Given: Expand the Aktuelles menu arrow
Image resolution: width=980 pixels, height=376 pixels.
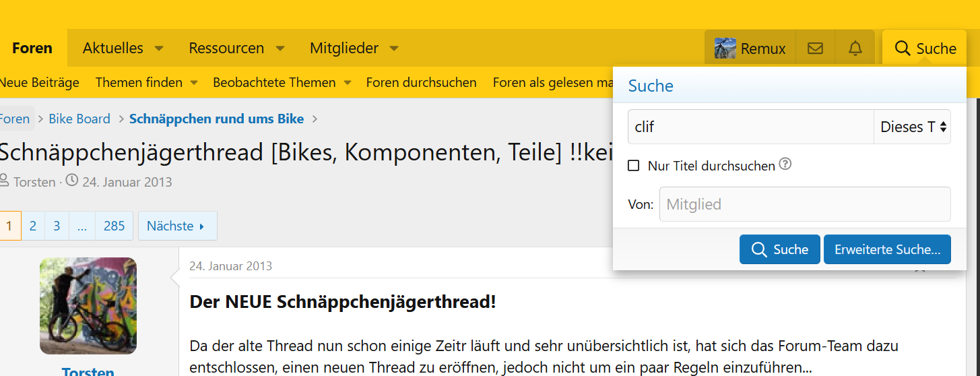Looking at the screenshot, I should pyautogui.click(x=159, y=49).
